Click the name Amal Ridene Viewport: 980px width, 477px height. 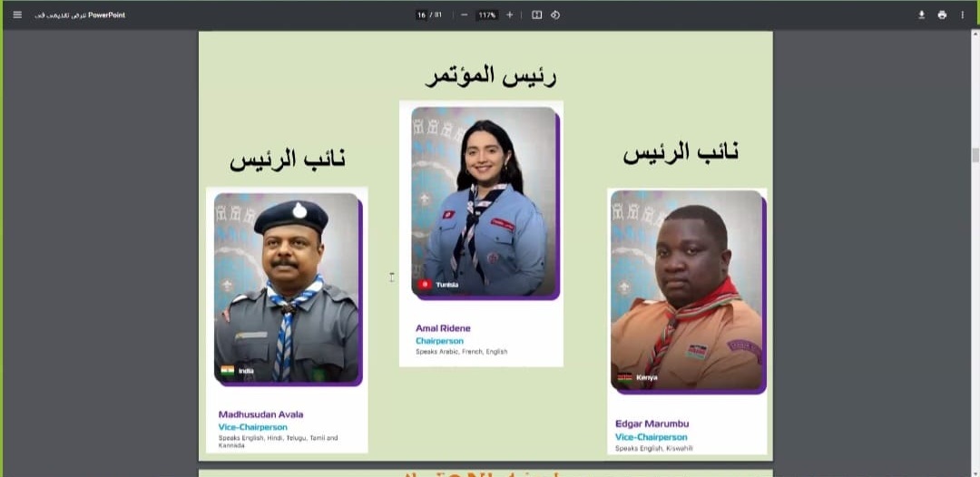(443, 328)
